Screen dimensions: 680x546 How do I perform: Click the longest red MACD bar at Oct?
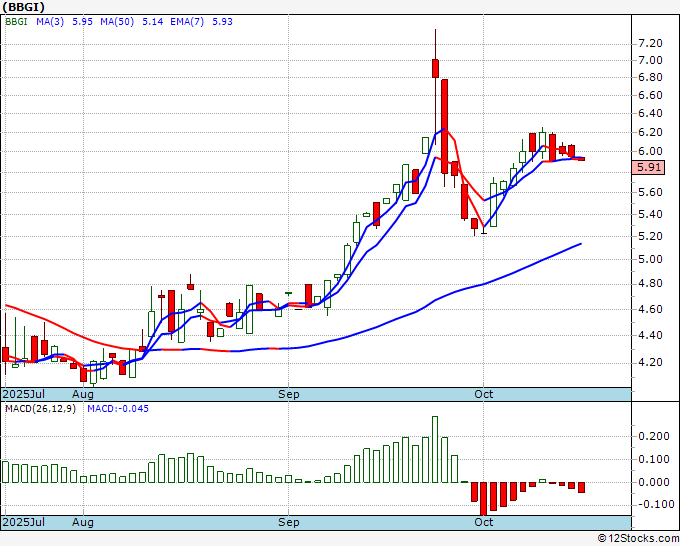pyautogui.click(x=484, y=498)
